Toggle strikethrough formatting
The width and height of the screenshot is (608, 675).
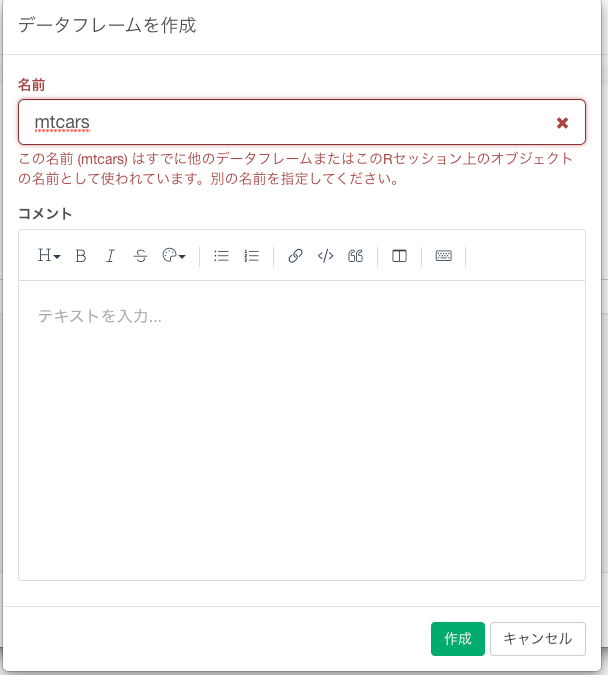[x=140, y=256]
